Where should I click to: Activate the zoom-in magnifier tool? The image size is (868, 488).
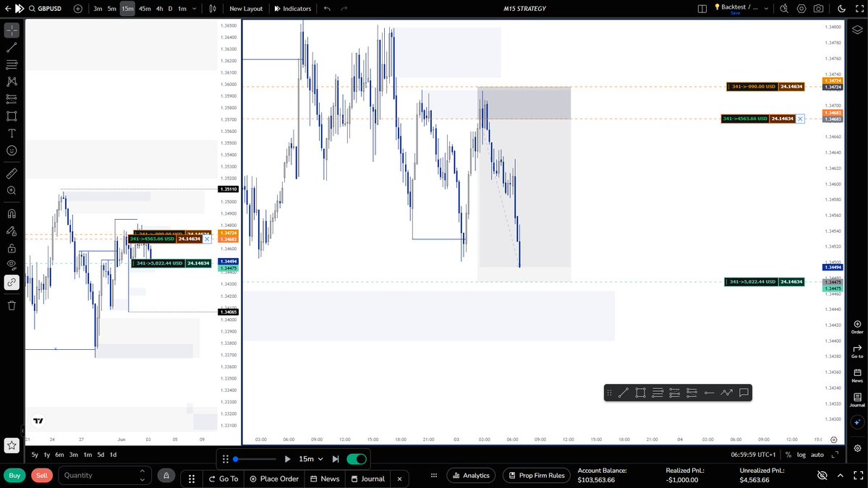coord(12,191)
